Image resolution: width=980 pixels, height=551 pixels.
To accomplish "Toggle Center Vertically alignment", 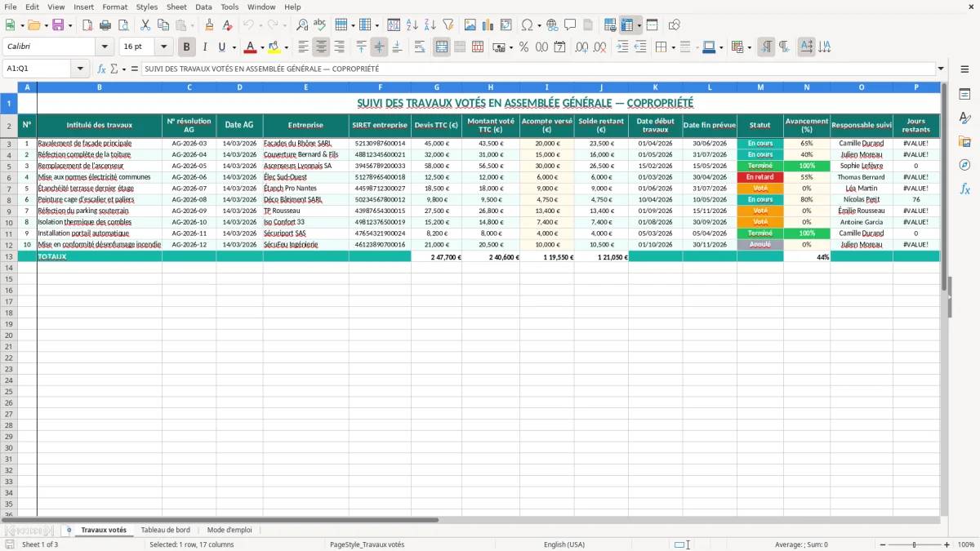I will tap(379, 47).
